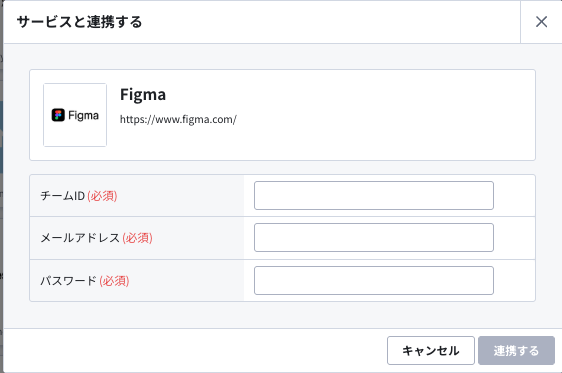The height and width of the screenshot is (373, 562).
Task: Click the red (必須) marker beside チームID
Action: (102, 196)
